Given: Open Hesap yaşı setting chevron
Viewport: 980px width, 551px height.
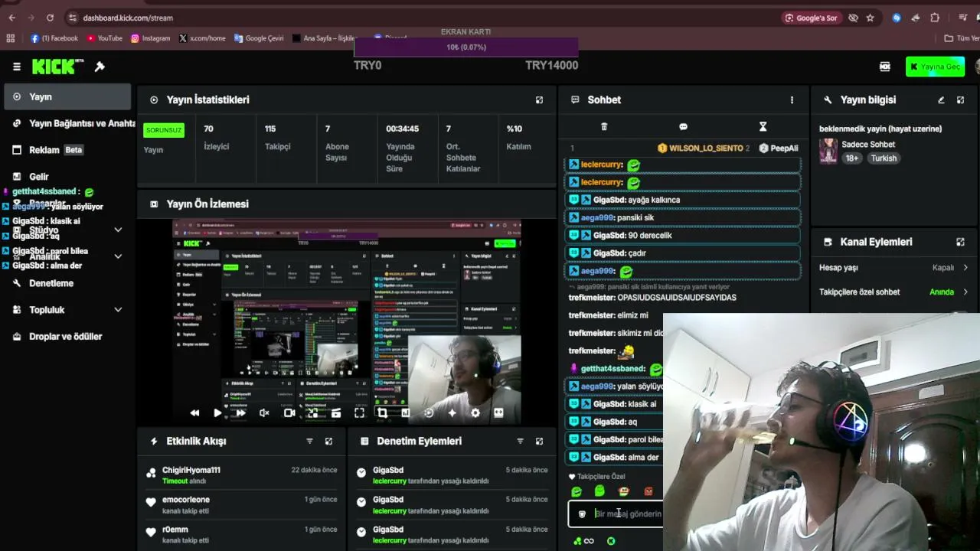Looking at the screenshot, I should pos(965,268).
